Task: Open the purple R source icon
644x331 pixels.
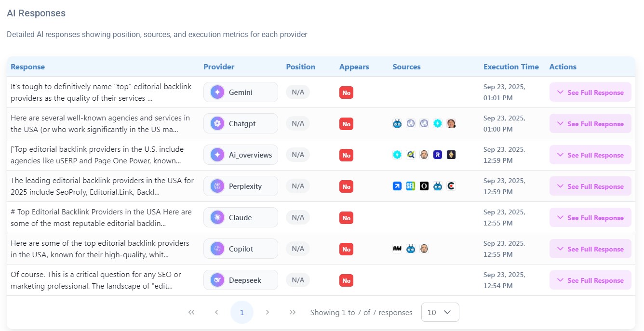Action: tap(438, 155)
